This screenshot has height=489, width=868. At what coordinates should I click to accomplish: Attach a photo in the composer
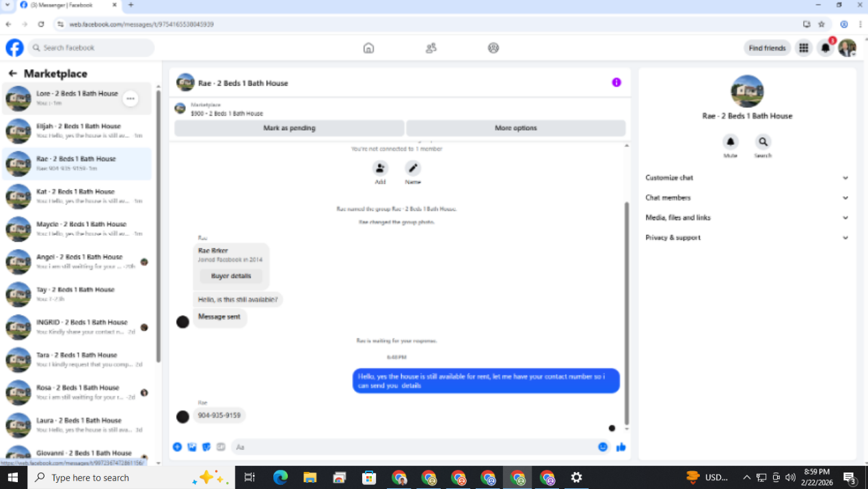192,447
